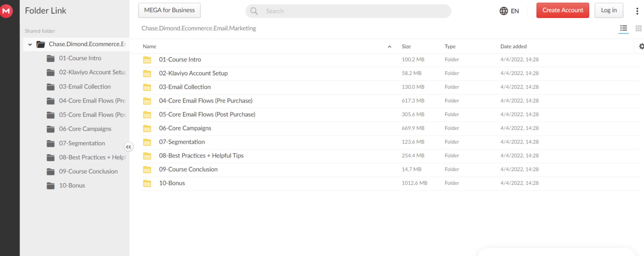Viewport: 644px width, 256px height.
Task: Click sidebar folder icon for 06-Core Campaigns
Action: point(50,129)
